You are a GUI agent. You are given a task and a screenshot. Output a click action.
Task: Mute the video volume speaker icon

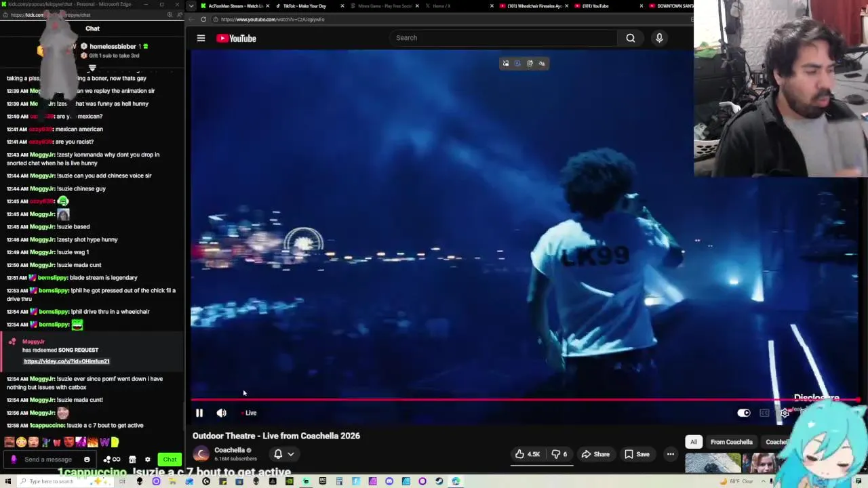pos(221,413)
